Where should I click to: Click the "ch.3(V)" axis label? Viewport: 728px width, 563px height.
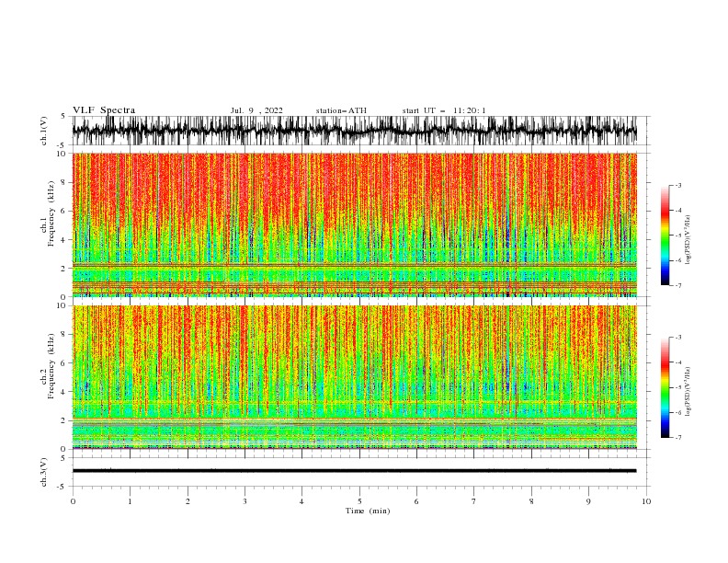point(44,472)
